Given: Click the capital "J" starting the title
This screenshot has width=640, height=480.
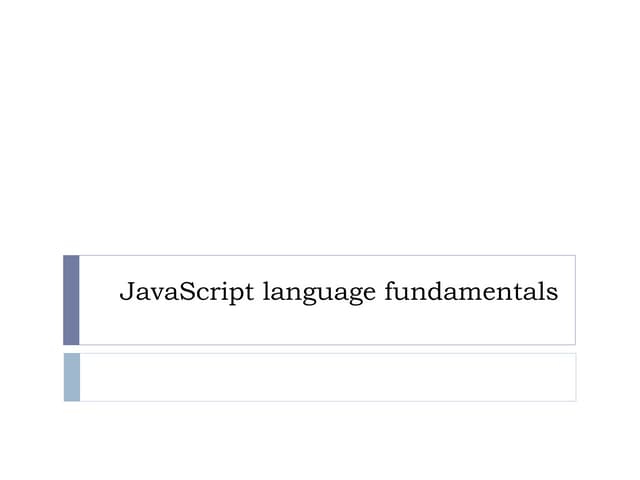Looking at the screenshot, I should [x=126, y=293].
